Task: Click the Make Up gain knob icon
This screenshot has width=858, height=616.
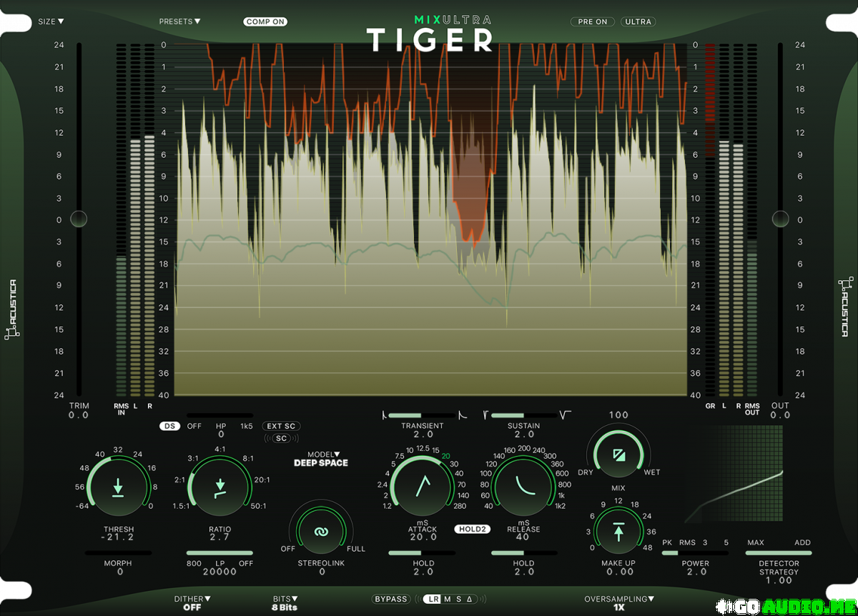Action: click(x=618, y=531)
